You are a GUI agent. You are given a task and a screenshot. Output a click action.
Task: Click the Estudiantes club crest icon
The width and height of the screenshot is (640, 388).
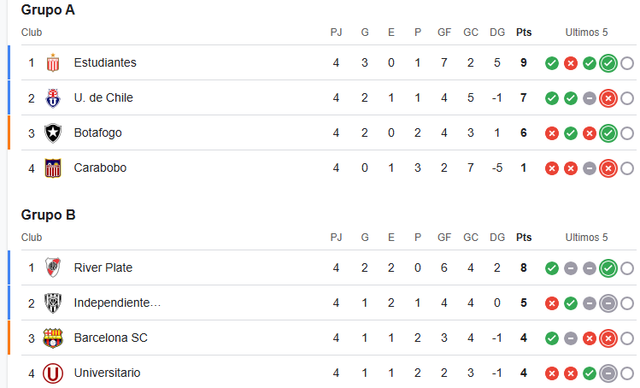click(53, 63)
